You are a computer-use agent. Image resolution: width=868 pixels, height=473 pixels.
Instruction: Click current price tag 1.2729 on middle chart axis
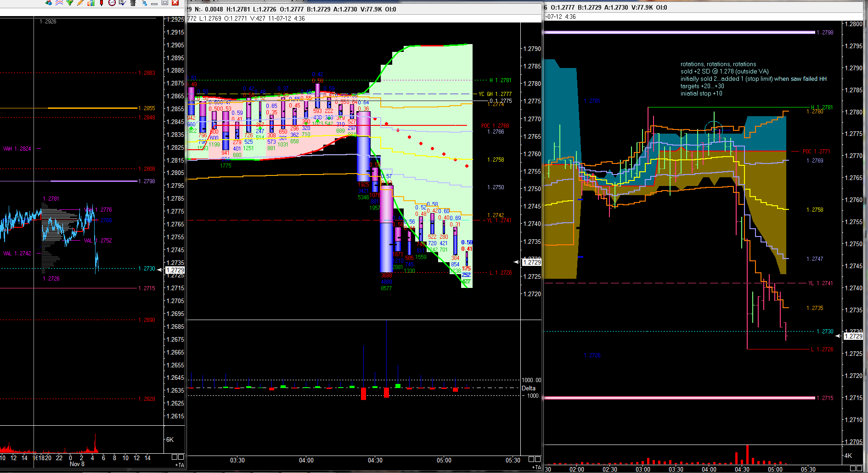(x=532, y=262)
